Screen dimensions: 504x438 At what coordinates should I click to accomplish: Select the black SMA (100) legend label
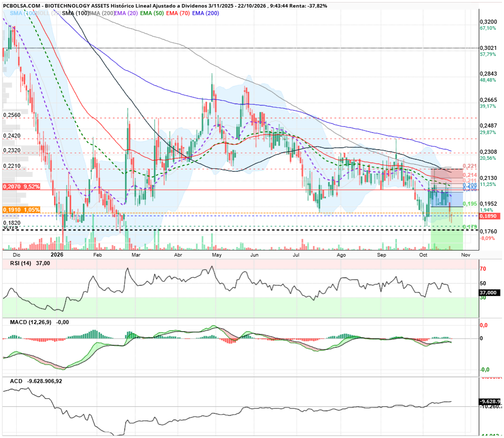click(x=75, y=13)
